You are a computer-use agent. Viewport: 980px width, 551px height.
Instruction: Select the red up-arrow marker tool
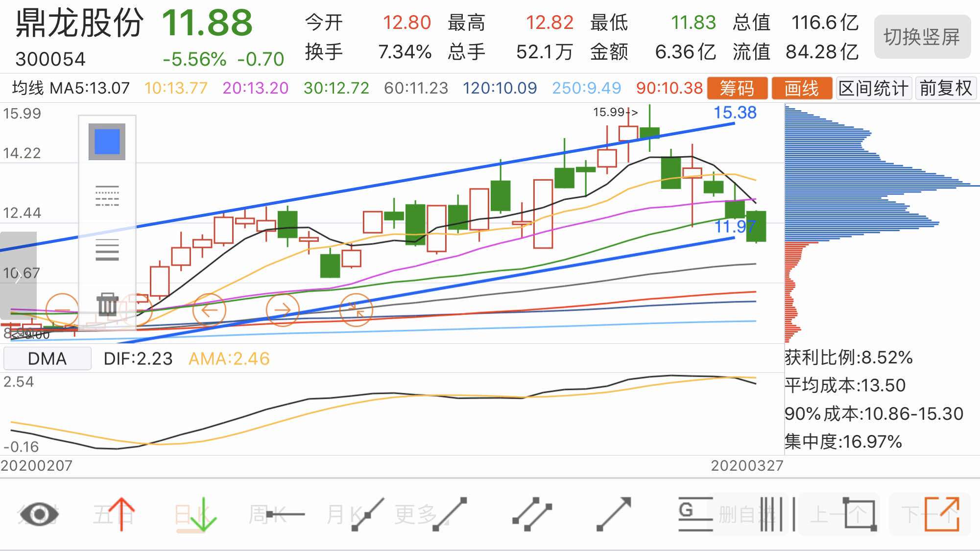121,514
